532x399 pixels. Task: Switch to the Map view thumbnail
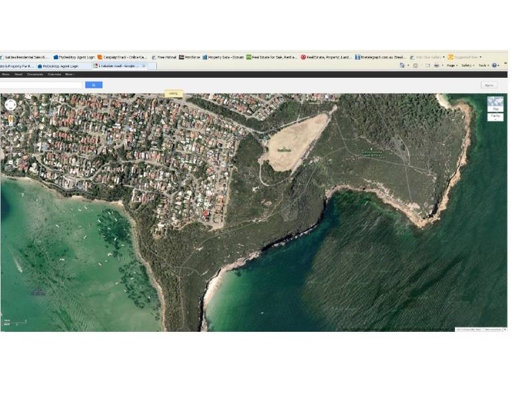(x=495, y=104)
